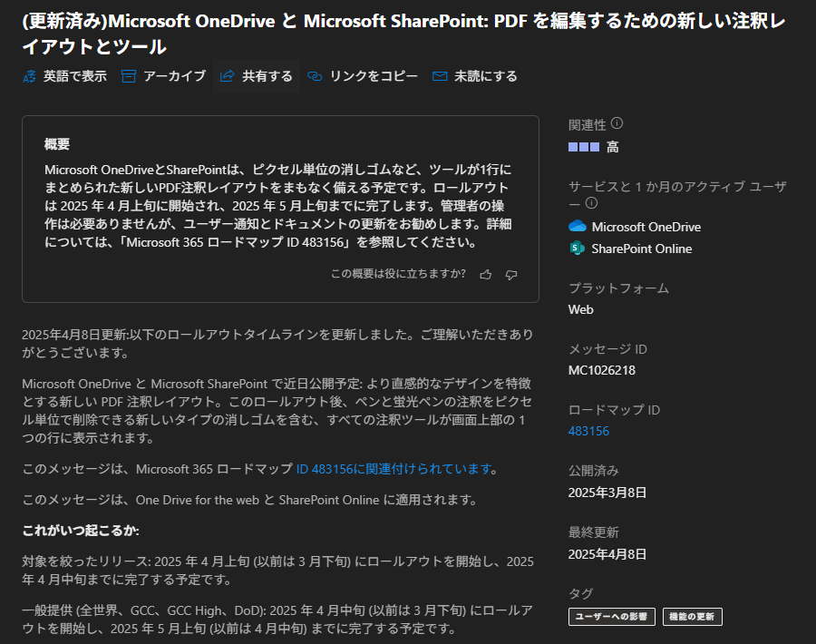Click the 英語で表示 translate icon
This screenshot has width=816, height=644.
pyautogui.click(x=29, y=76)
